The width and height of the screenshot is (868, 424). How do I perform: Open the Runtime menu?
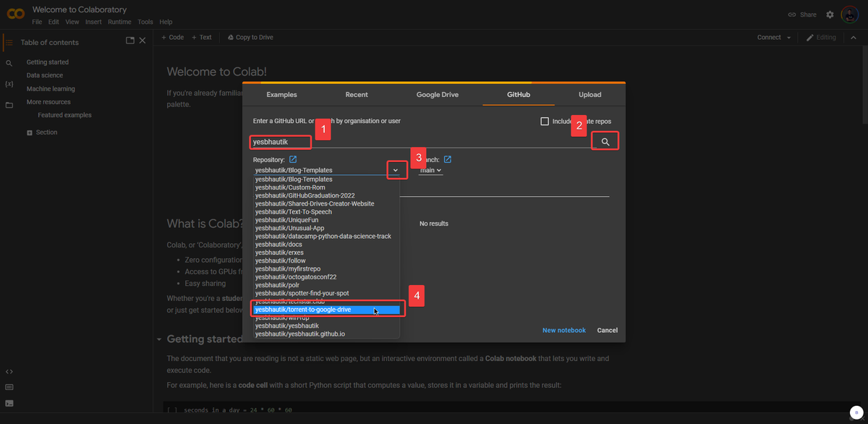[120, 22]
